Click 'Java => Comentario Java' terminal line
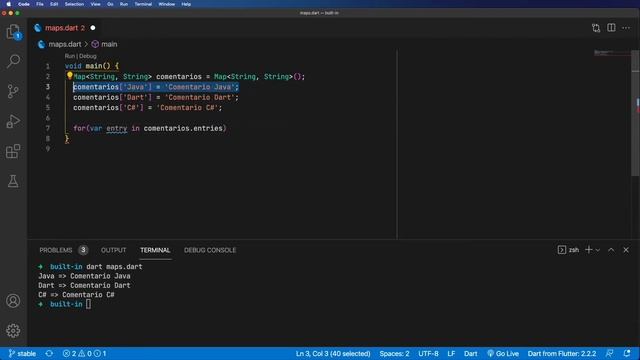This screenshot has width=640, height=360. [84, 276]
